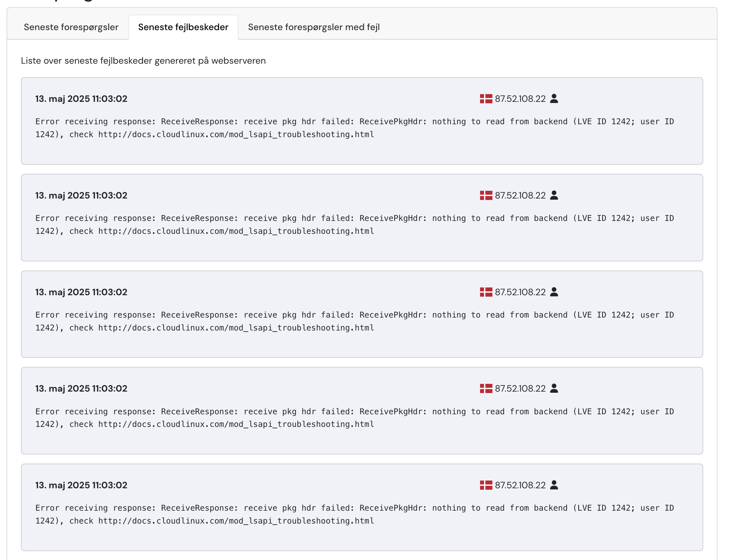
Task: Click the third card's timestamp 13. maj 2025 11:03:02
Action: coord(82,292)
